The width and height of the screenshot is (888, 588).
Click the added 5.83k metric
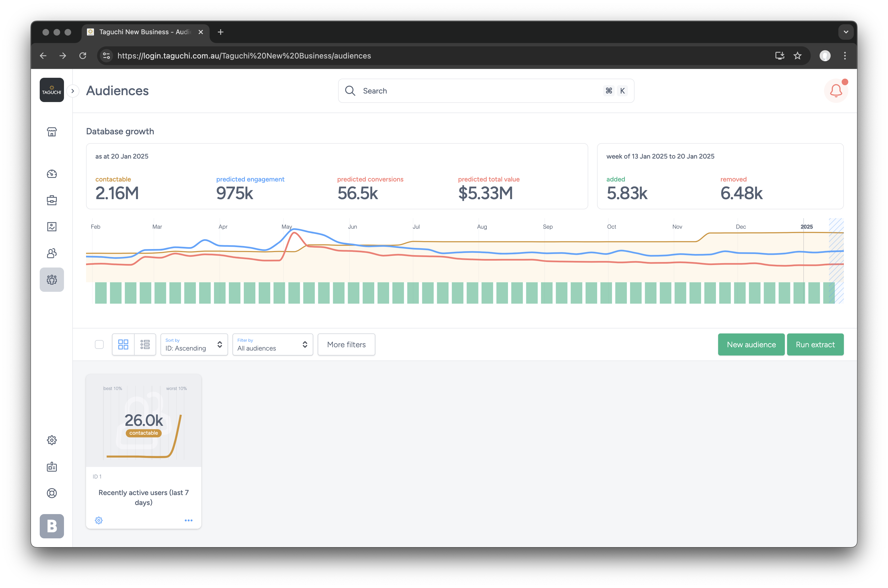627,189
